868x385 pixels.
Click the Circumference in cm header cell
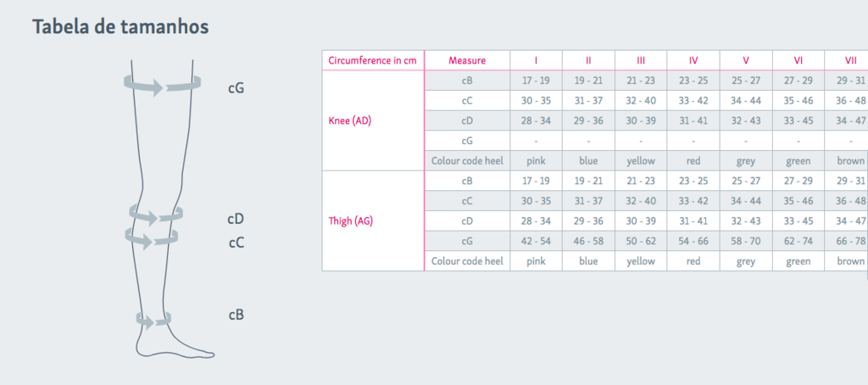coord(373,60)
